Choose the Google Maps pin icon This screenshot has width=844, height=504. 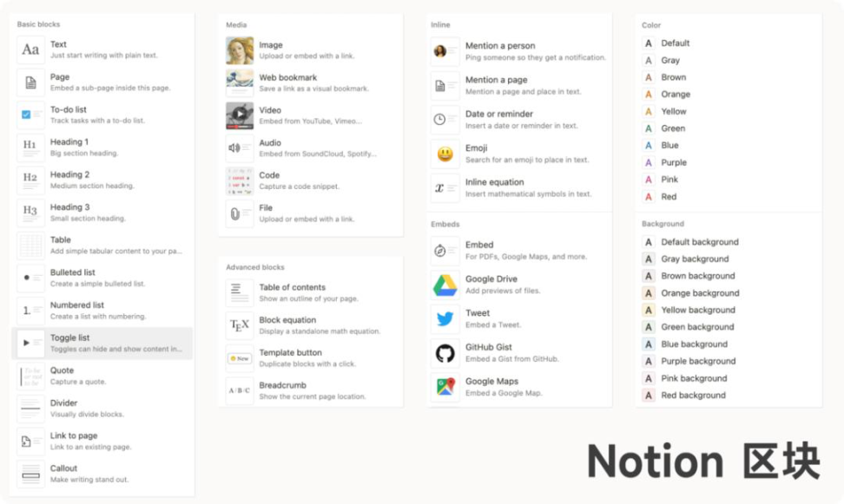[445, 387]
